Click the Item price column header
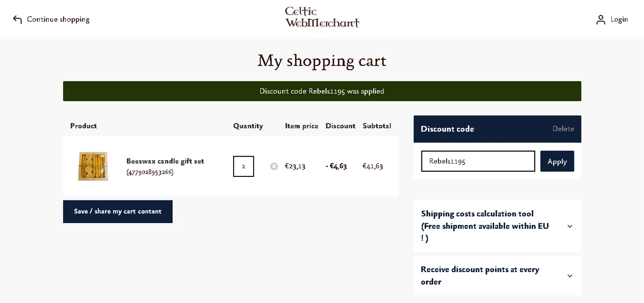 coord(302,126)
